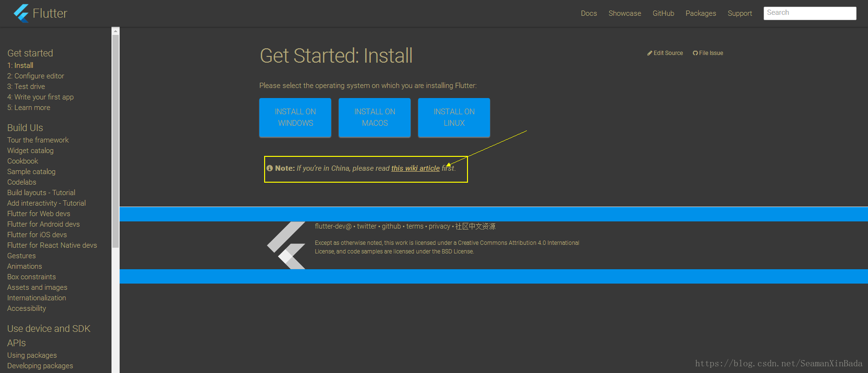This screenshot has width=868, height=373.
Task: Click the sidebar scrollbar up arrow
Action: click(x=115, y=31)
